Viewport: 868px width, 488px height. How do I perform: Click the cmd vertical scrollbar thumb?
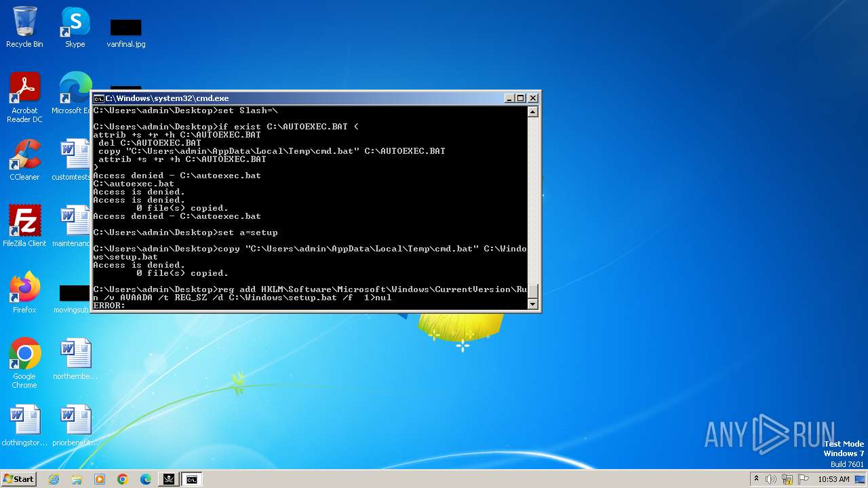533,291
